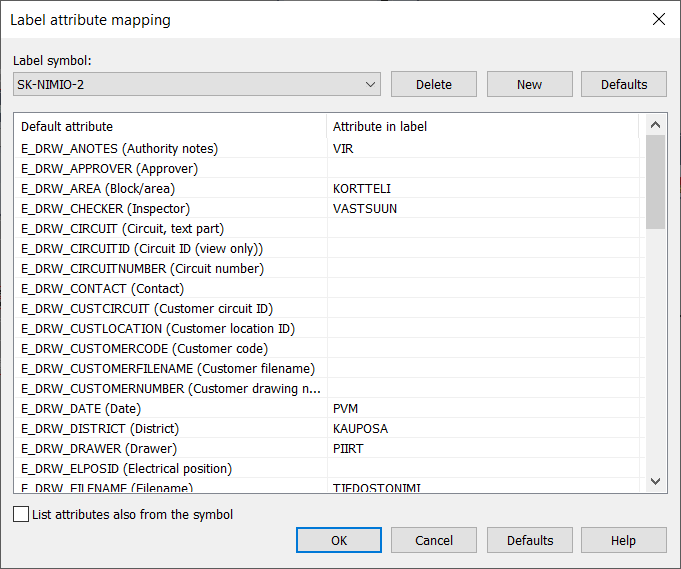Click the top Defaults button beside New
Screen dimensions: 681x569
pos(623,85)
